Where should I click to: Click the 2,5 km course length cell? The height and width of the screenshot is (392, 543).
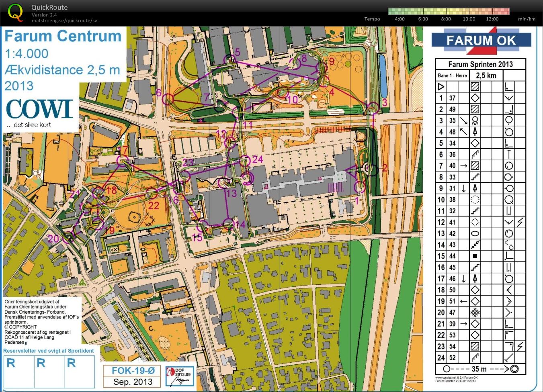tap(486, 76)
